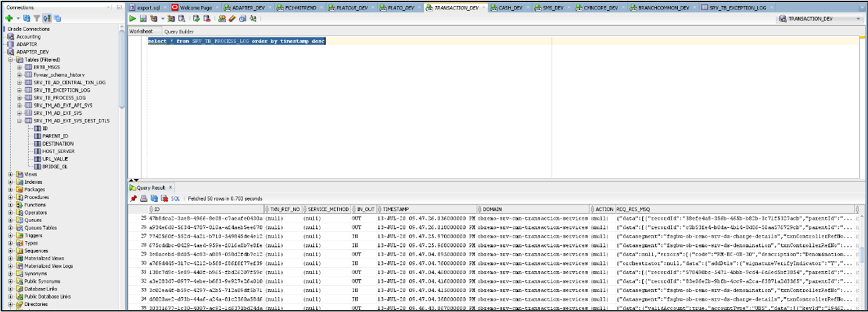Expand the SRV_TB_EXCEPTION_LOG table node
Image resolution: width=868 pixels, height=312 pixels.
tap(19, 90)
